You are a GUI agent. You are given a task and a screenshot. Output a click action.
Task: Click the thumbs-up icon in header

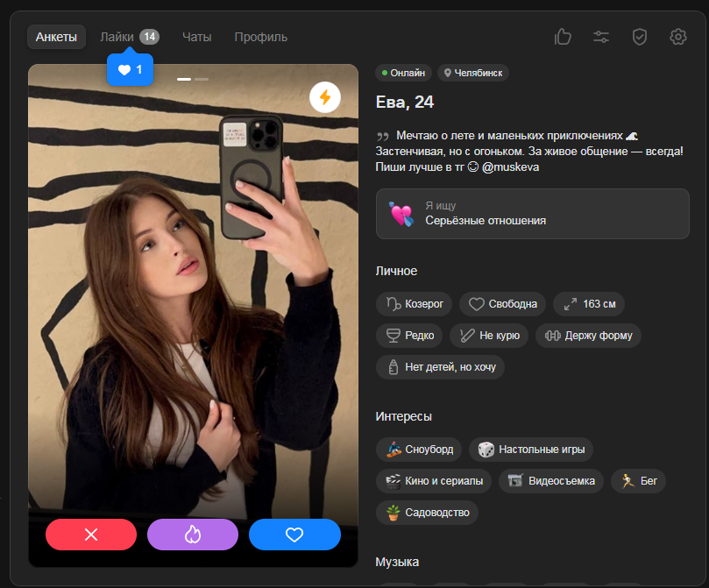tap(563, 37)
